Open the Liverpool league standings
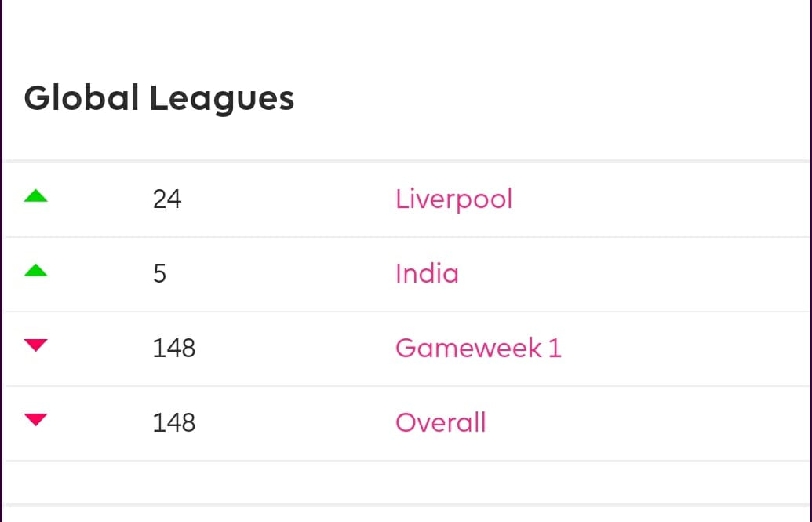Viewport: 812px width, 522px height. pos(453,199)
